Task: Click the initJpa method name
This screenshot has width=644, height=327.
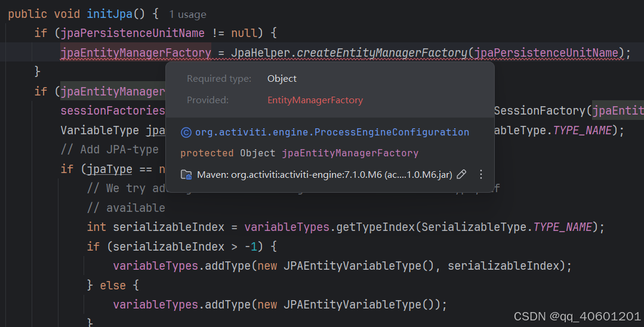Action: tap(110, 14)
